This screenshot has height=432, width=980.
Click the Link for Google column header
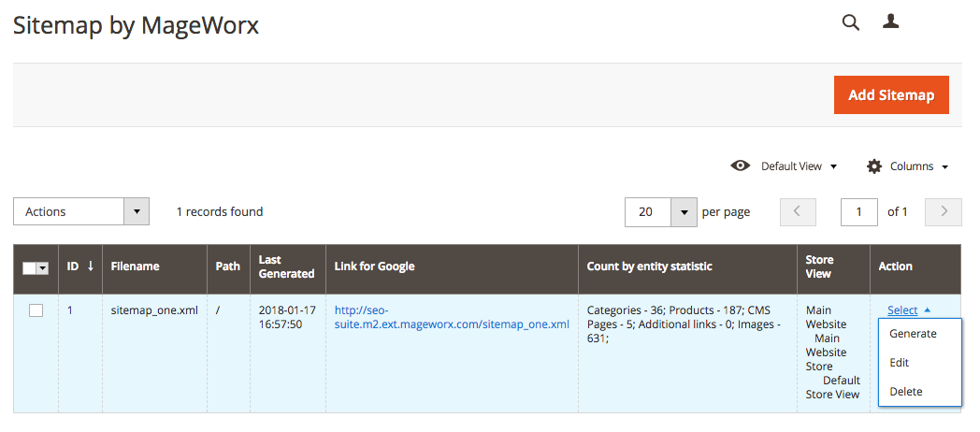(452, 266)
